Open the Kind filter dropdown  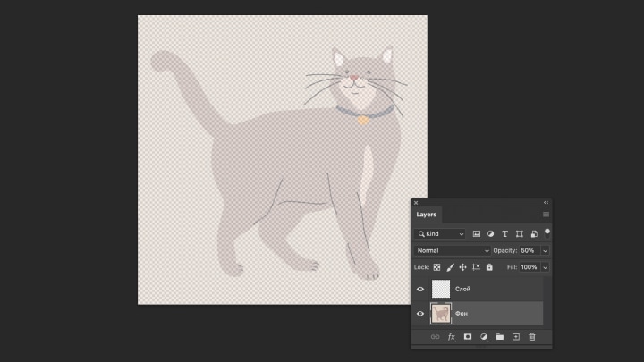439,234
